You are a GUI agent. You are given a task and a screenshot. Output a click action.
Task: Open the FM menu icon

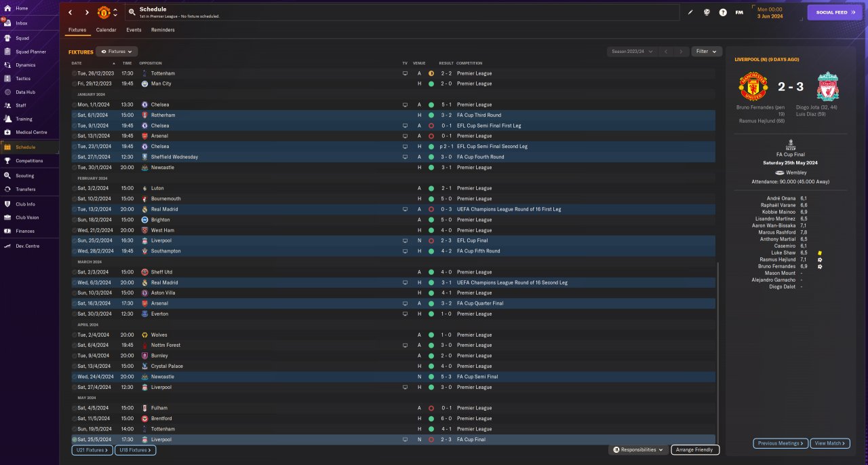pyautogui.click(x=739, y=12)
